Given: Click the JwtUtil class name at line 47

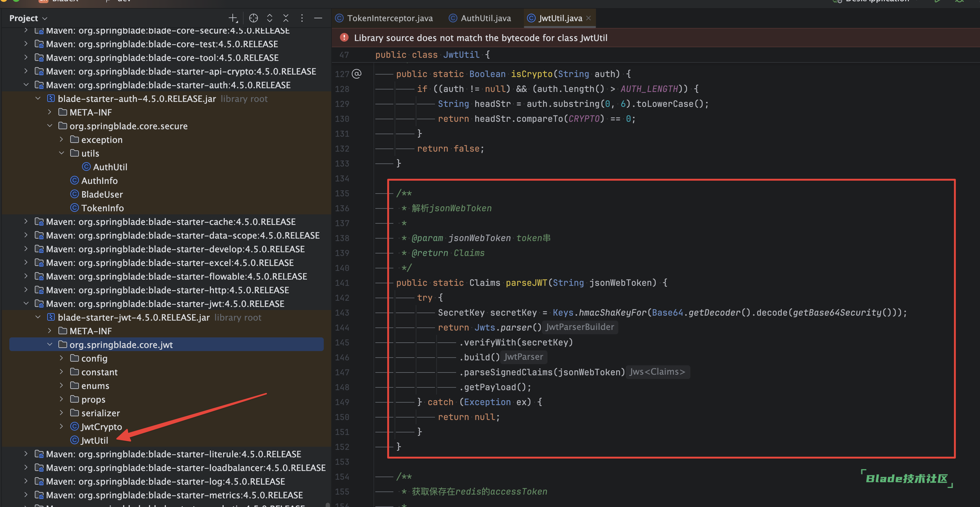Looking at the screenshot, I should click(461, 55).
